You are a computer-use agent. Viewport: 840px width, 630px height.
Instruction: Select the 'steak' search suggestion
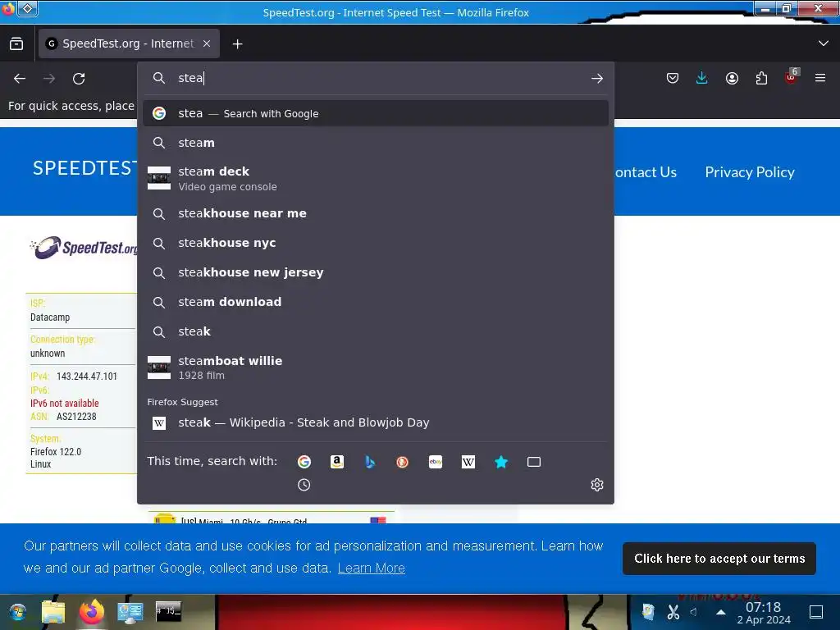coord(376,331)
